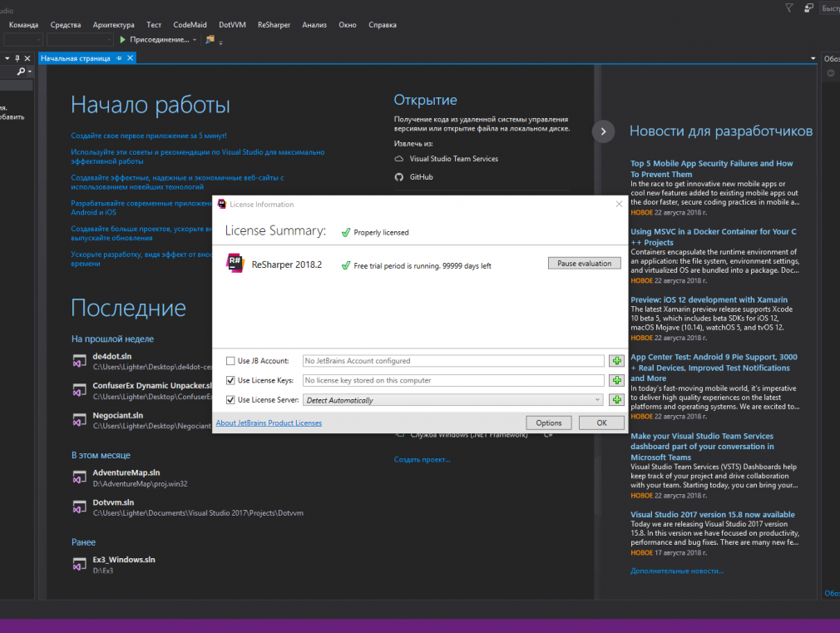Screen dimensions: 840x633
Task: Open Создайте свое первое приложение за 5 минут link
Action: tap(149, 136)
